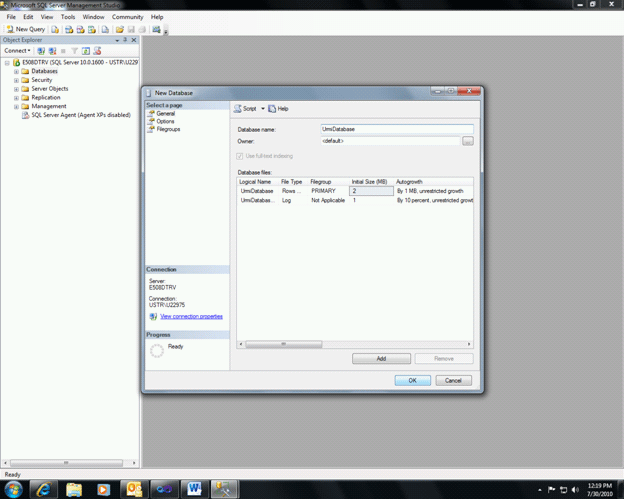Image resolution: width=624 pixels, height=499 pixels.
Task: Click the Analysis Services MDX Query icon
Action: pos(69,29)
